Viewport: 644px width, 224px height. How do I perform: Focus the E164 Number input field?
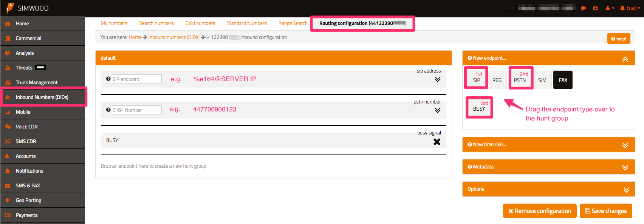tap(137, 110)
